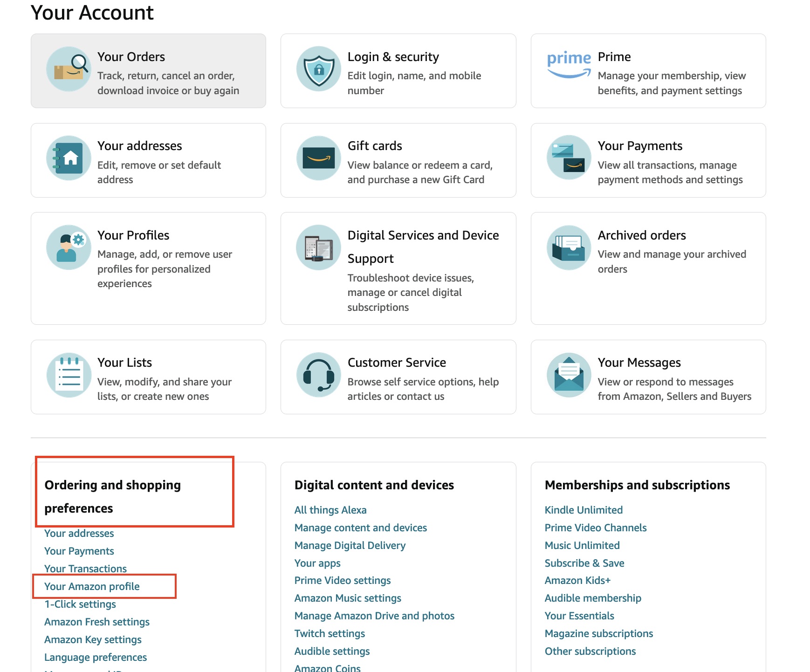Open the Prime membership card title
The height and width of the screenshot is (672, 810).
614,57
